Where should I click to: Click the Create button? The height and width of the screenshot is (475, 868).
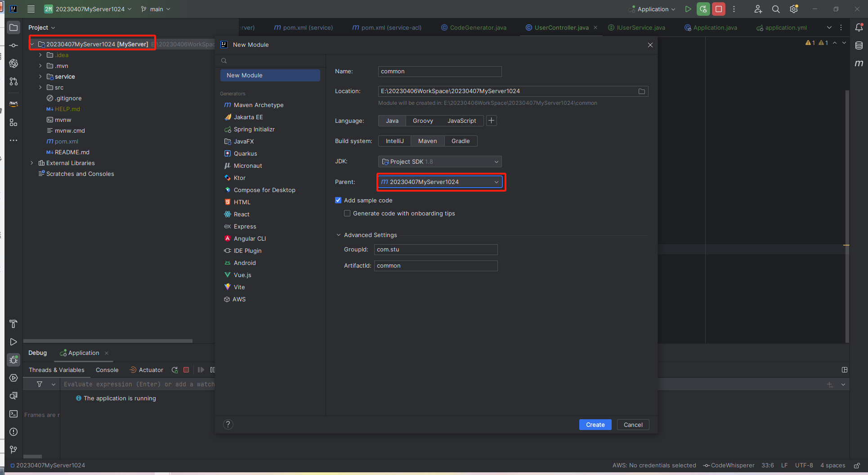[x=595, y=425]
